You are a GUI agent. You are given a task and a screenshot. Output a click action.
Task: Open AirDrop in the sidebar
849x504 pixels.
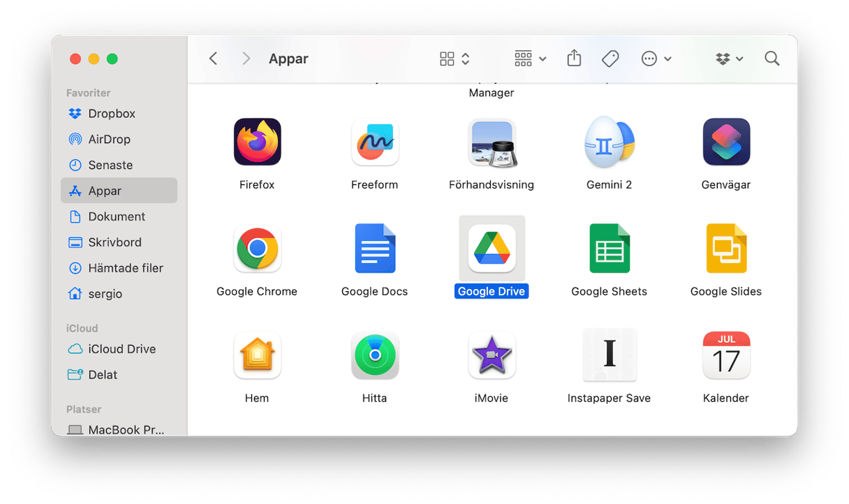pos(119,140)
